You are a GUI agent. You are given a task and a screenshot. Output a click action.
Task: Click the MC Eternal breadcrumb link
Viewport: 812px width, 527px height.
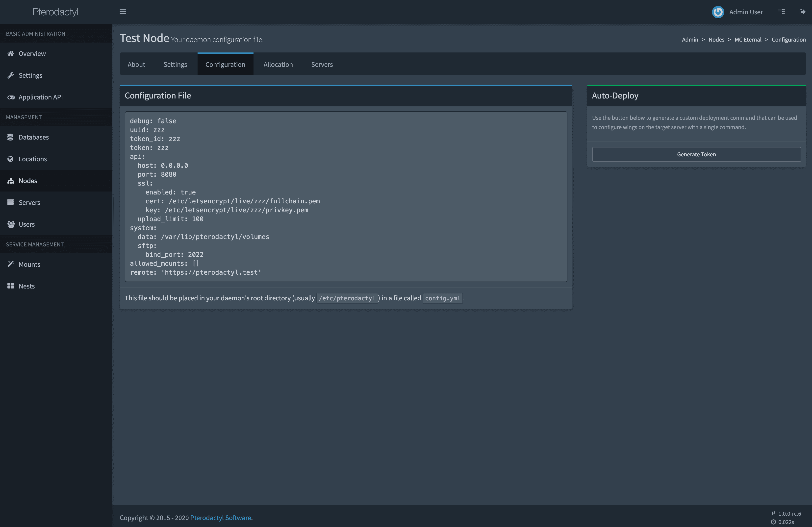tap(748, 40)
